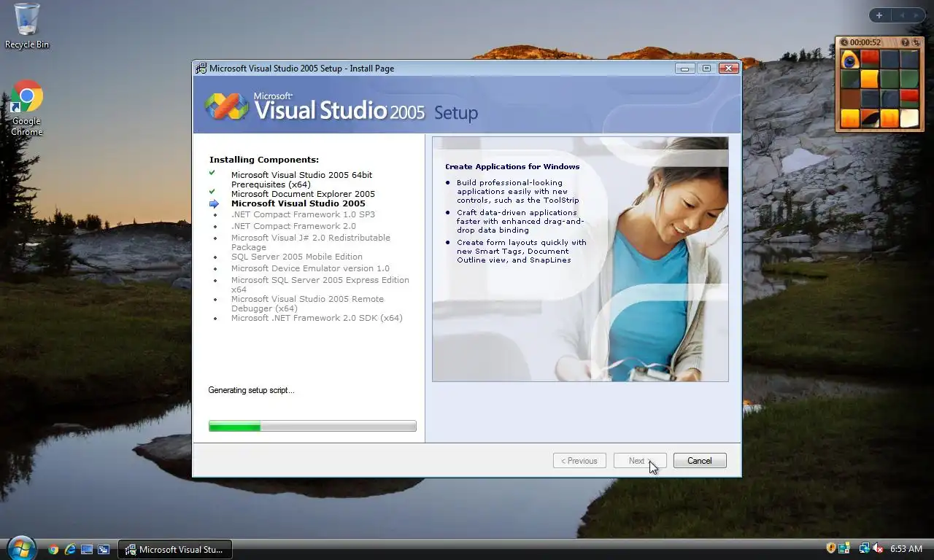The width and height of the screenshot is (934, 560).
Task: Click 'Create Applications for Windows' heading
Action: pos(512,166)
